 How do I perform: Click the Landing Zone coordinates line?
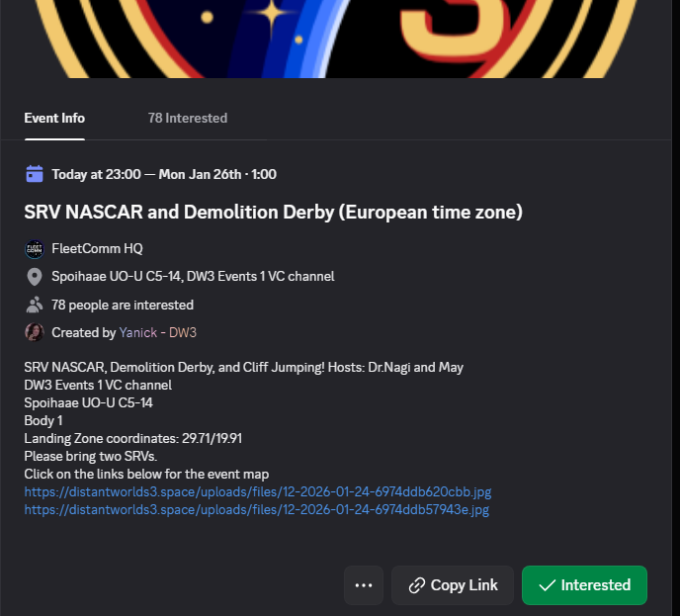pos(133,439)
